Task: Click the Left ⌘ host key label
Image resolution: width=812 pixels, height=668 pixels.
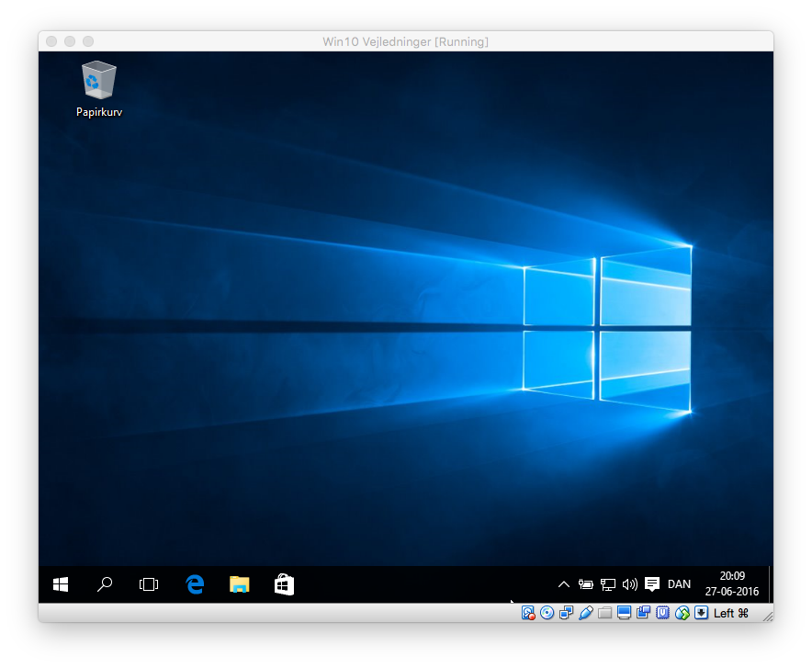Action: point(730,613)
